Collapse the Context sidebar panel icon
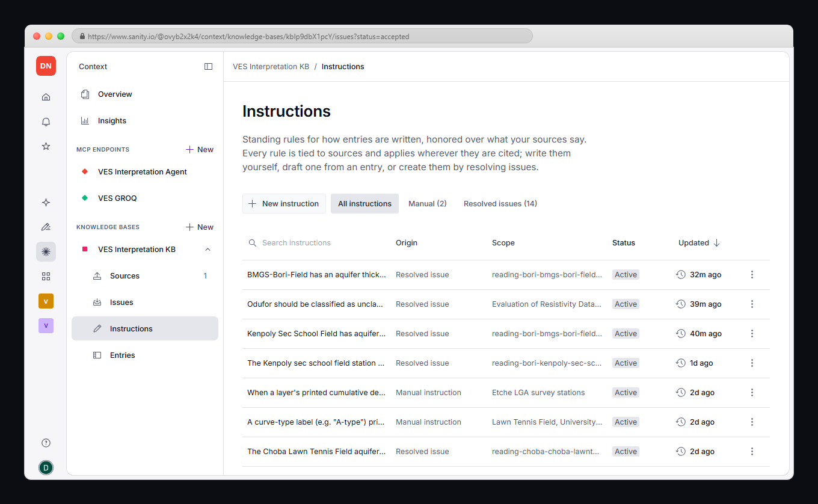The image size is (818, 504). tap(209, 67)
